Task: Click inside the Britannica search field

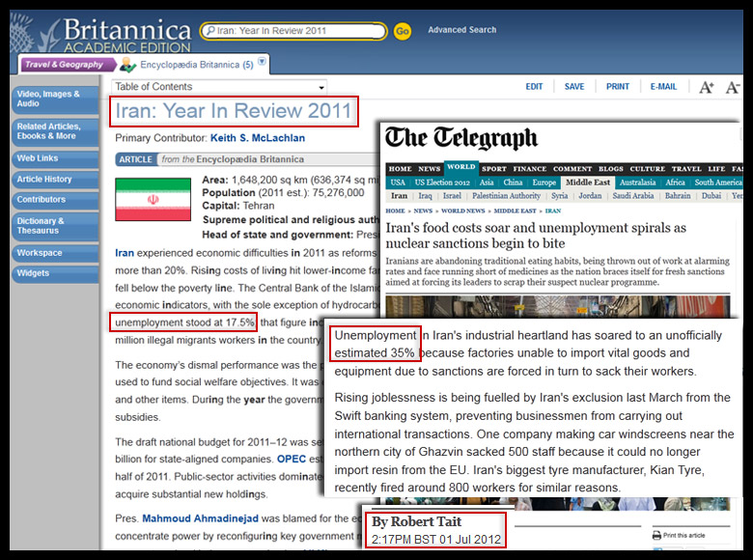Action: coord(297,31)
